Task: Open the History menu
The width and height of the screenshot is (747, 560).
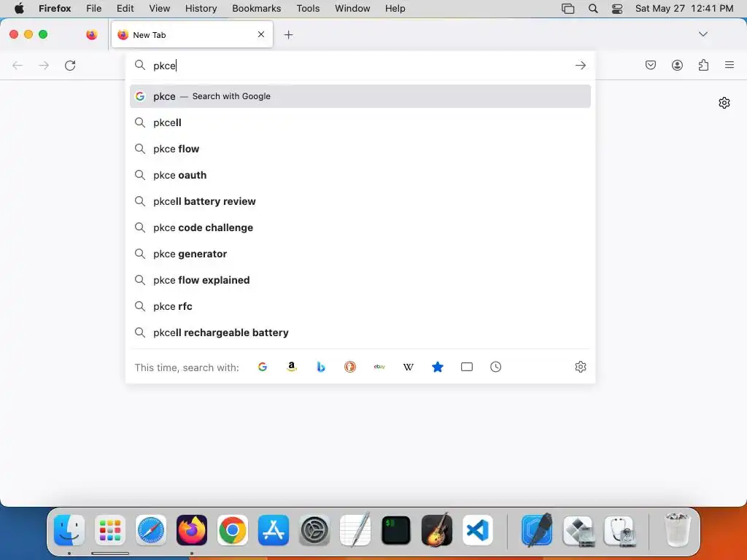Action: [x=201, y=8]
